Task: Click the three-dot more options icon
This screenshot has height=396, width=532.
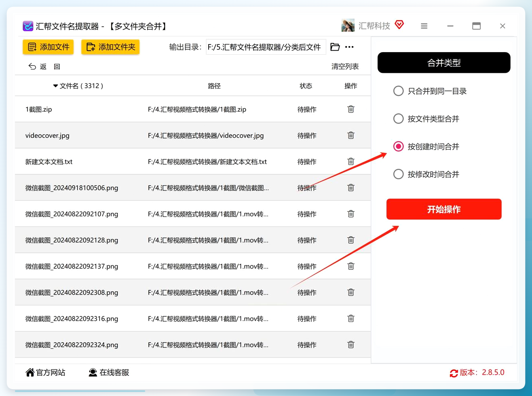Action: point(350,47)
